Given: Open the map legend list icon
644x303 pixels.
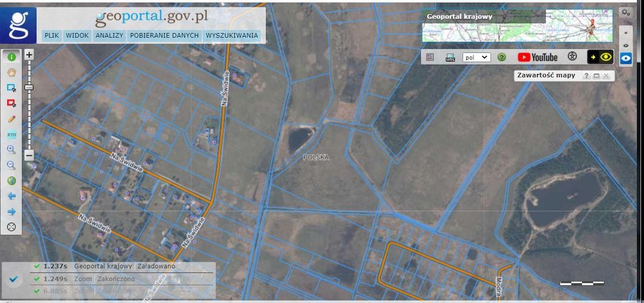Looking at the screenshot, I should [x=430, y=57].
